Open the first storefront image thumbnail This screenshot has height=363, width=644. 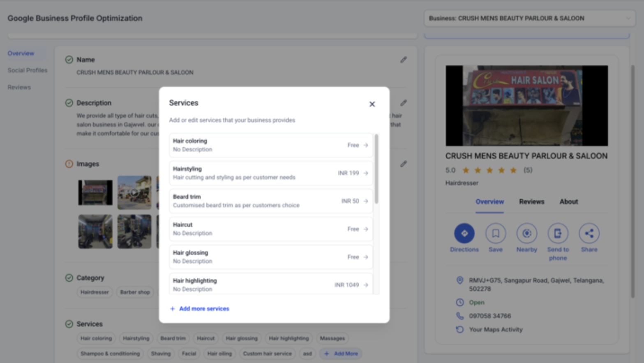coord(95,192)
